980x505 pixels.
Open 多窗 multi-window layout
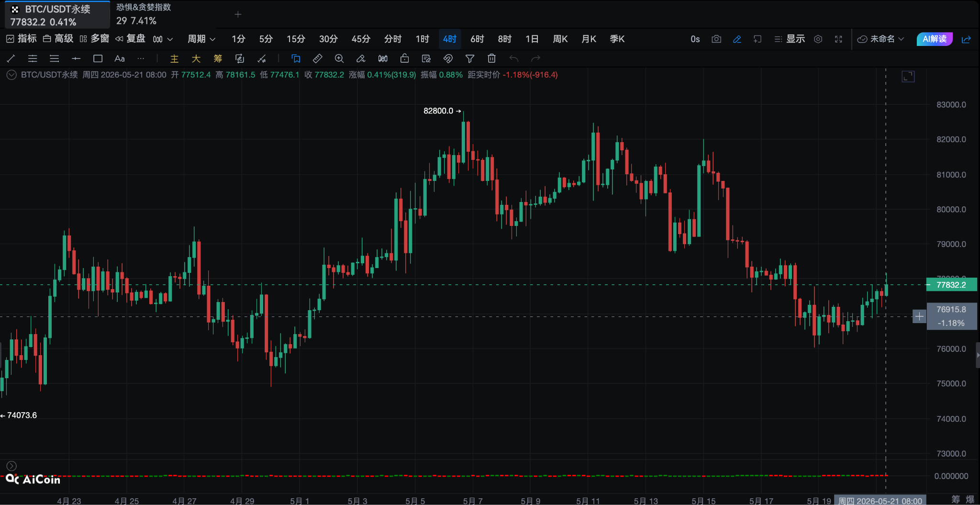click(94, 39)
